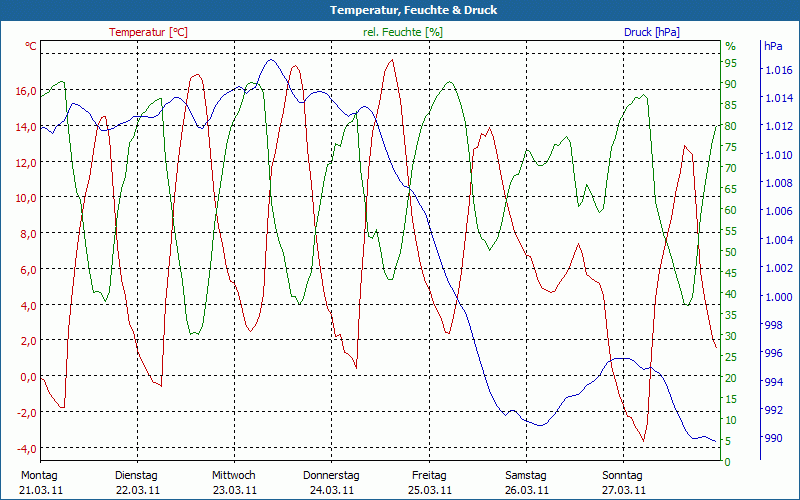Select the 'Mittwoch' day label
Viewport: 800px width, 500px height.
234,475
